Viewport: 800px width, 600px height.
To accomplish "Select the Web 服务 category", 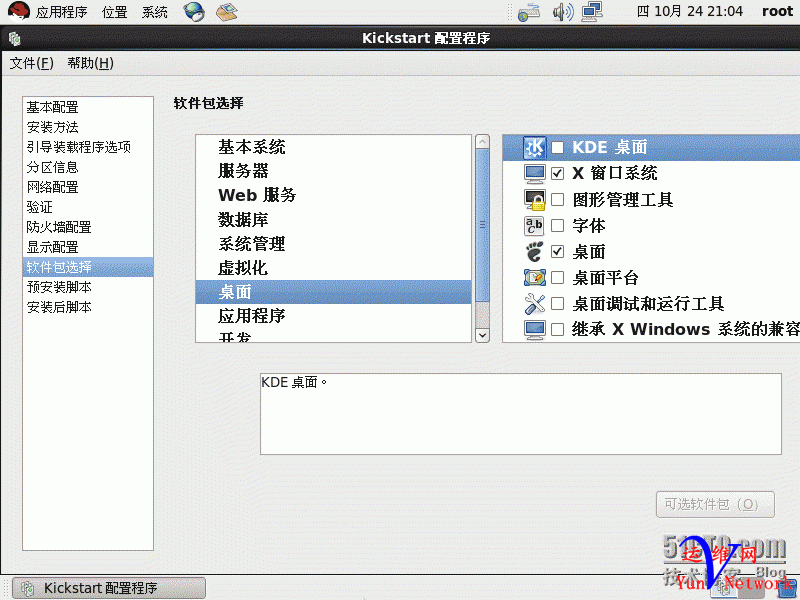I will click(x=334, y=195).
